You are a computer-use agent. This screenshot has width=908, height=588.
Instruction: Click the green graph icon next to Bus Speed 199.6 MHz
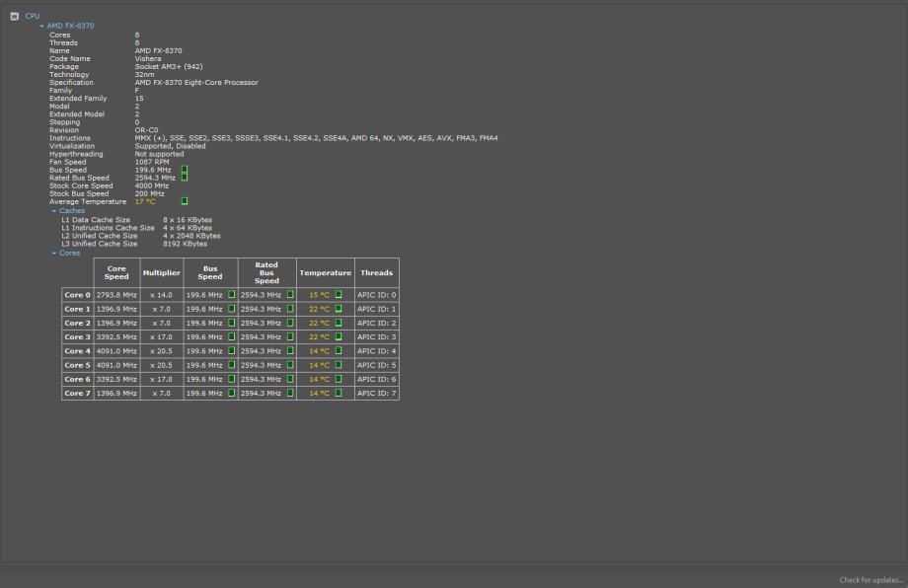[185, 170]
